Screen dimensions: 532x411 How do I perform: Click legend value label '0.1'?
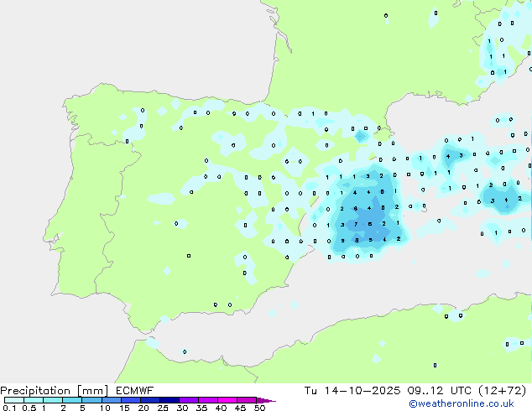9,408
